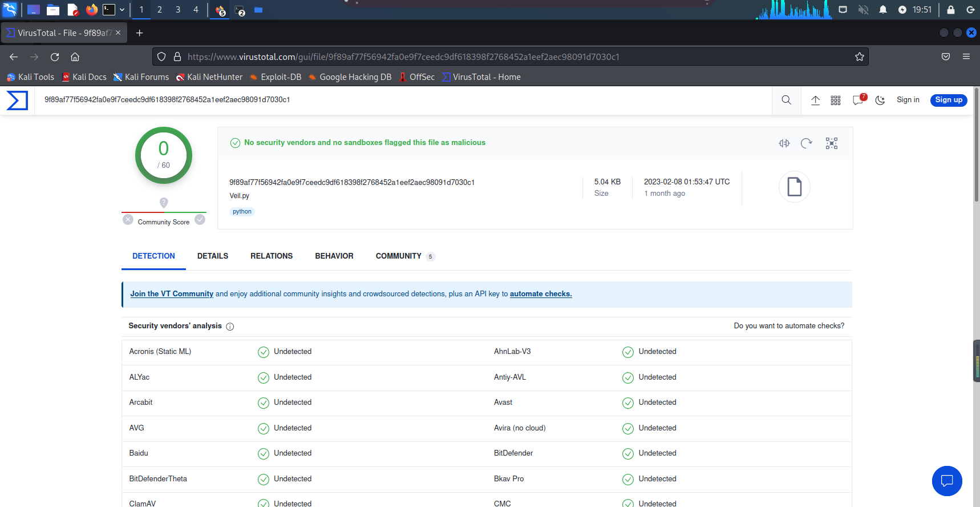Click the VirusTotal hash search field

[x=402, y=100]
